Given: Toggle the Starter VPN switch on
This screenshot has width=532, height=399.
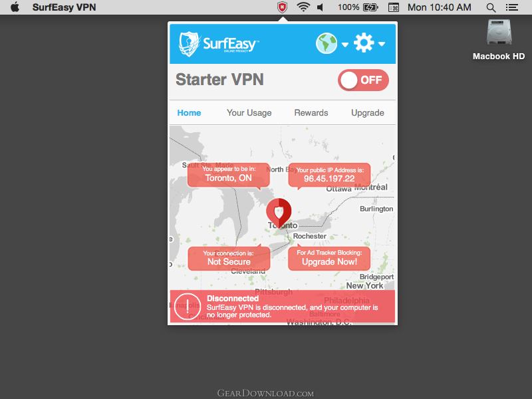Looking at the screenshot, I should (363, 80).
